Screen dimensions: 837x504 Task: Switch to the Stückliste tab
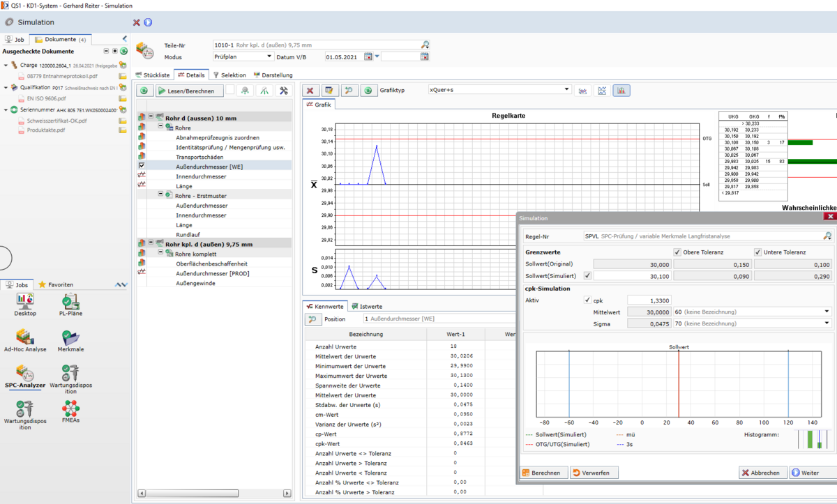153,75
